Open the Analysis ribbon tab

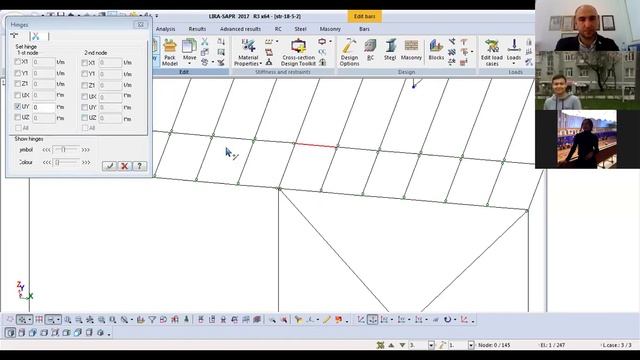point(165,29)
